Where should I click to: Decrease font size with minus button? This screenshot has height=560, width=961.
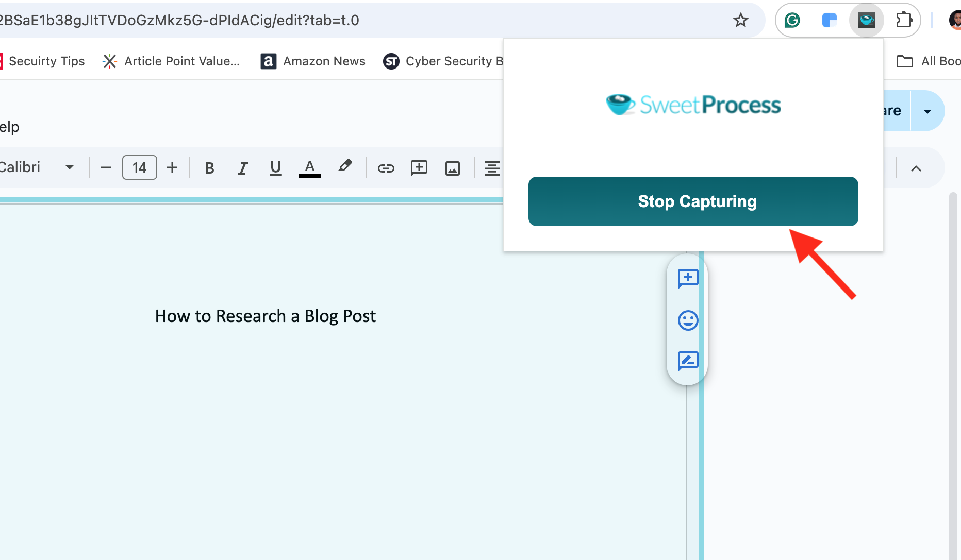click(106, 167)
